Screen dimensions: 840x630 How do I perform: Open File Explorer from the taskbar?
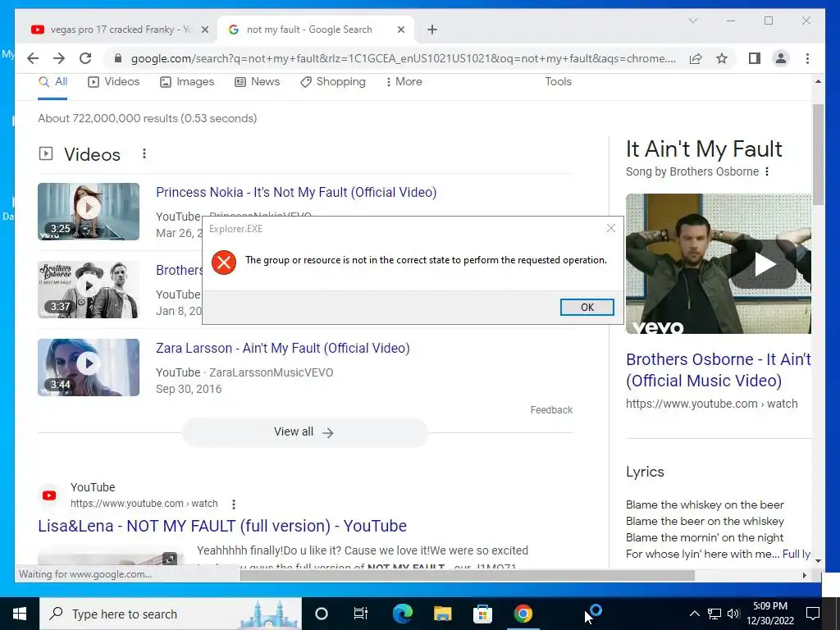coord(442,614)
